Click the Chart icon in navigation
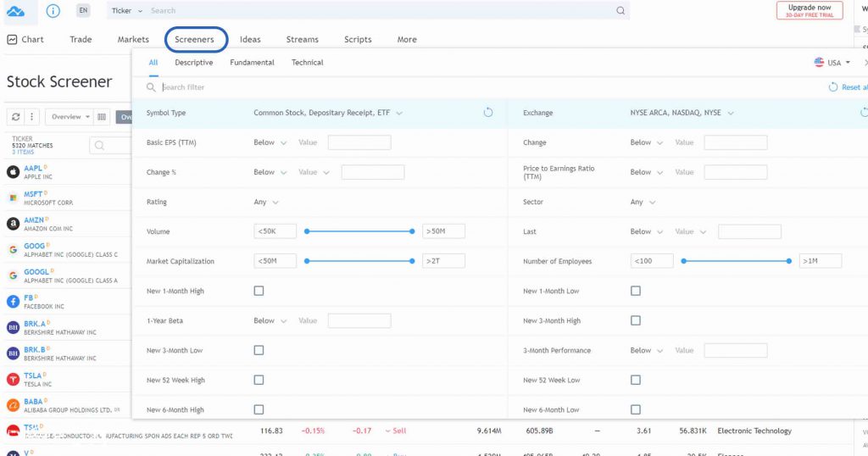 point(12,39)
